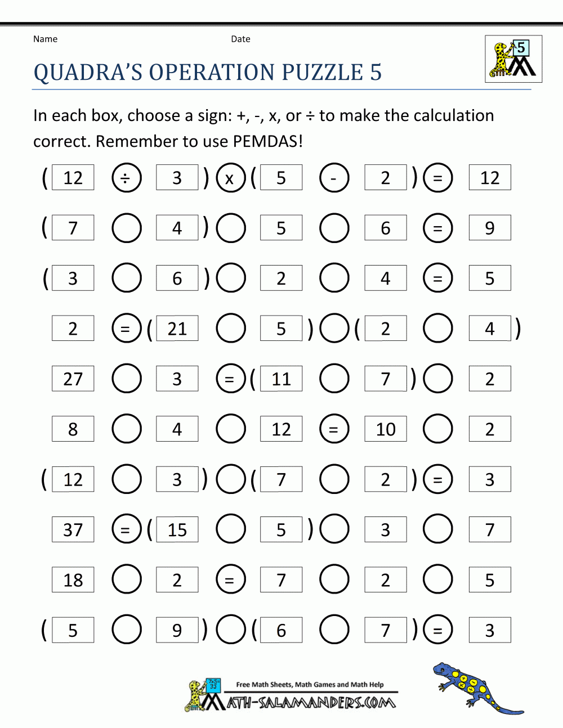
Task: Click the number box containing 37
Action: pyautogui.click(x=73, y=530)
